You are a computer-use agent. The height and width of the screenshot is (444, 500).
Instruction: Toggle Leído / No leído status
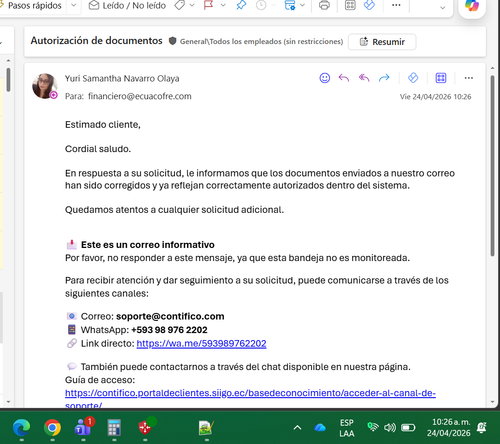(127, 6)
